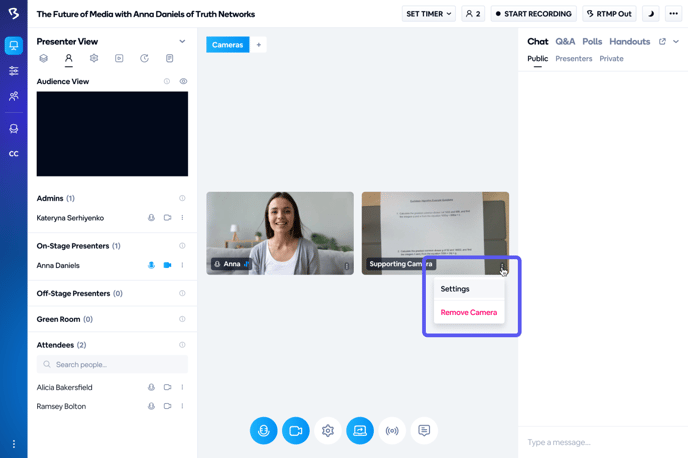Select the layers icon under Presenter View
This screenshot has width=688, height=458.
(x=43, y=58)
